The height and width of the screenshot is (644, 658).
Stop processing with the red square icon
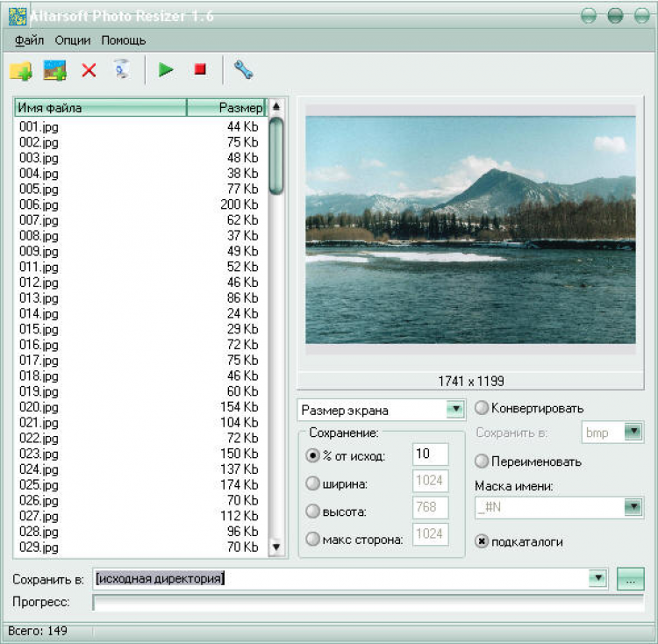point(200,69)
